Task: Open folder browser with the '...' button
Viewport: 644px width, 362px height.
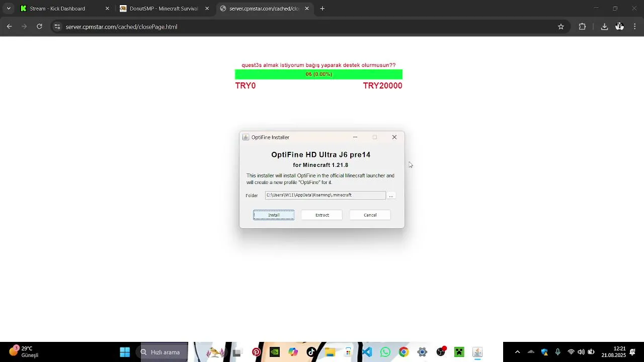Action: click(391, 196)
